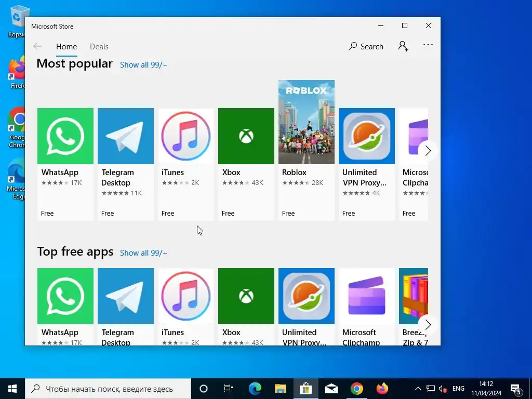532x399 pixels.
Task: Show all Top free apps
Action: [143, 253]
